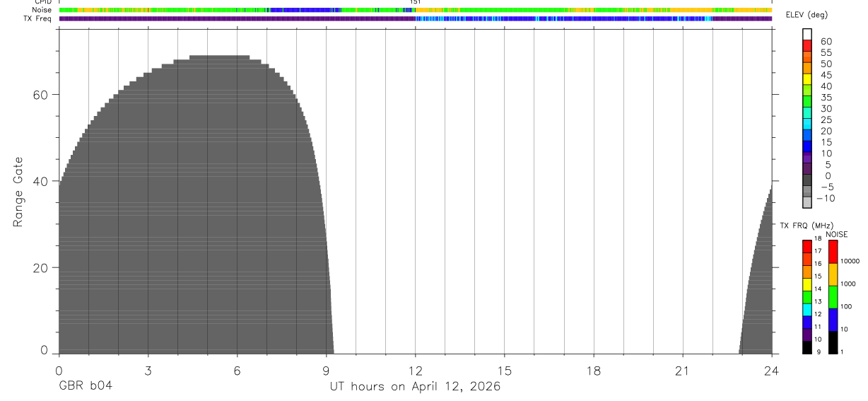This screenshot has width=868, height=401.
Task: Click the cyan TX FRQ swatch between 13 and 12
Action: (x=807, y=310)
